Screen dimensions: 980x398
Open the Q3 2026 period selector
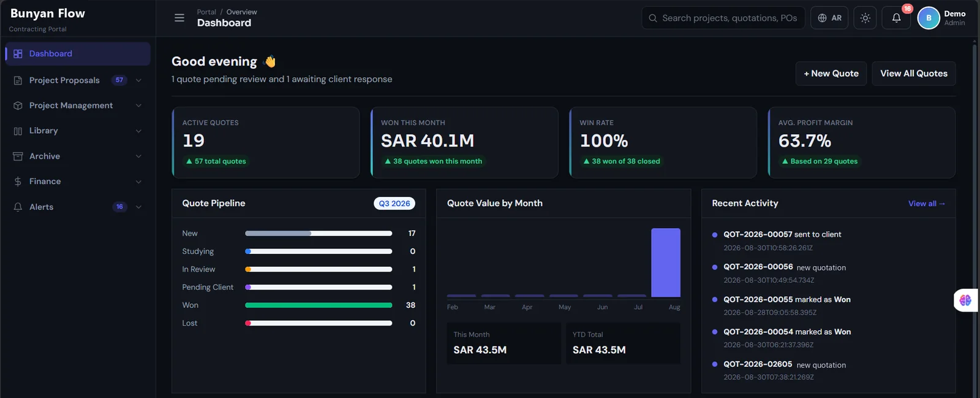pyautogui.click(x=394, y=204)
